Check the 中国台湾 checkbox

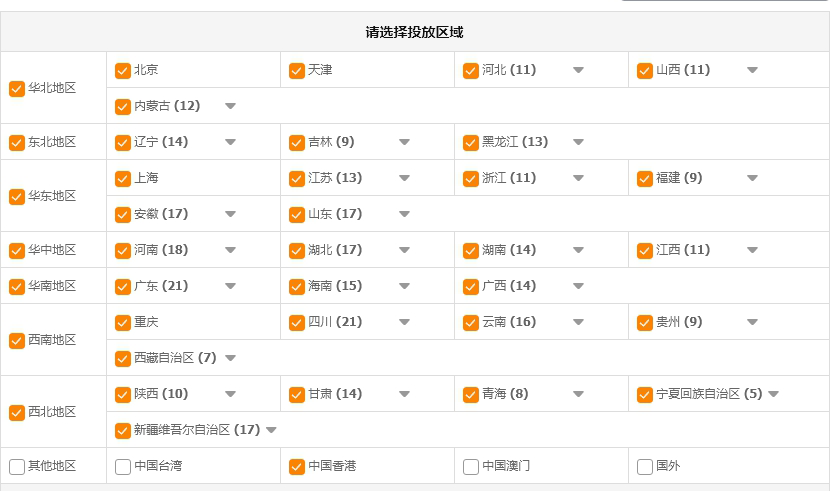point(123,467)
